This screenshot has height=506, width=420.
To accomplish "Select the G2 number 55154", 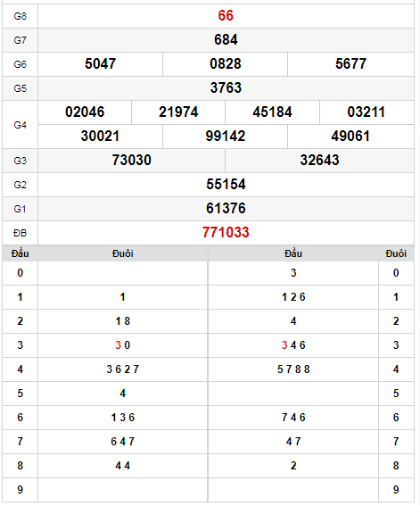I will tap(226, 184).
